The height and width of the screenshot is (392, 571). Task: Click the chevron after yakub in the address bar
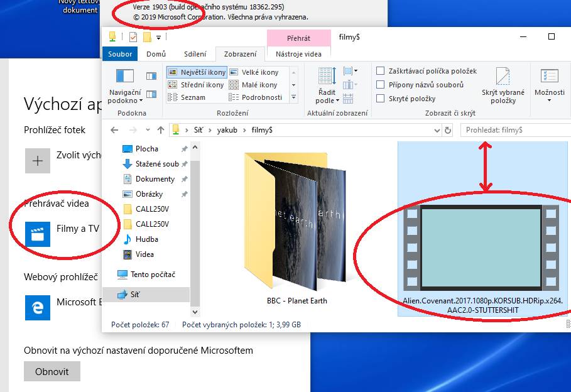(244, 130)
